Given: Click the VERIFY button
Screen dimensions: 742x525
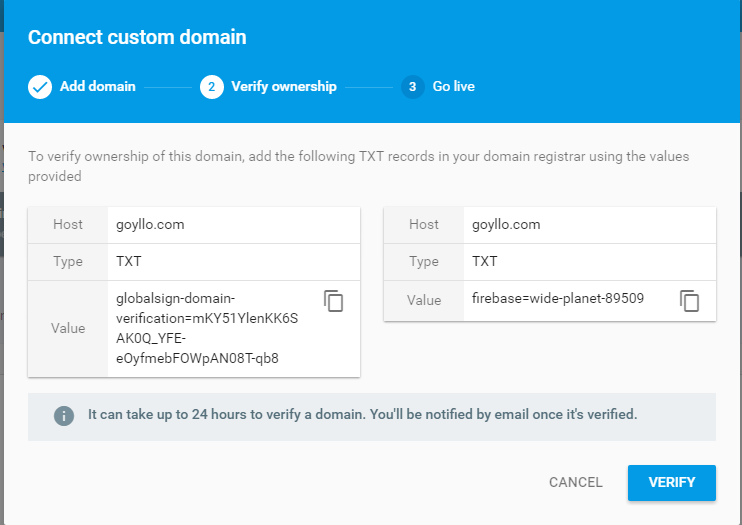Looking at the screenshot, I should click(671, 482).
